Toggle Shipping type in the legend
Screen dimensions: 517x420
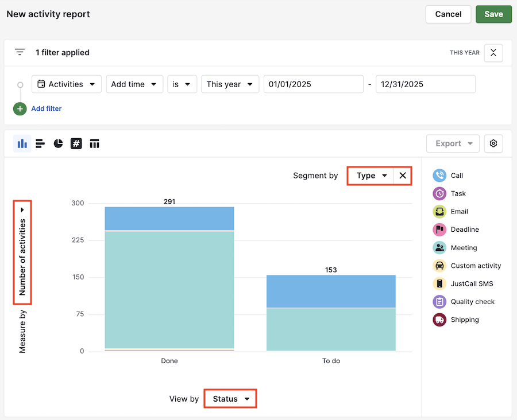(464, 320)
